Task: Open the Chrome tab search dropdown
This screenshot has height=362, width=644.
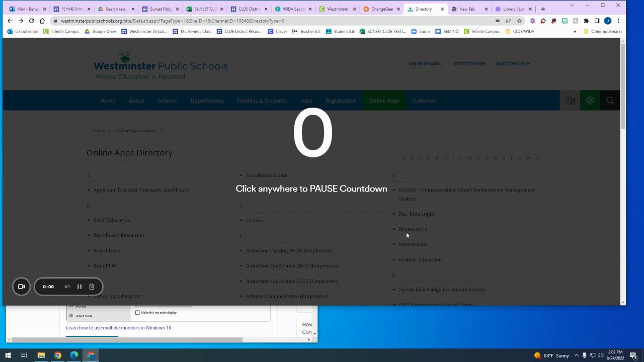Action: coord(572,6)
